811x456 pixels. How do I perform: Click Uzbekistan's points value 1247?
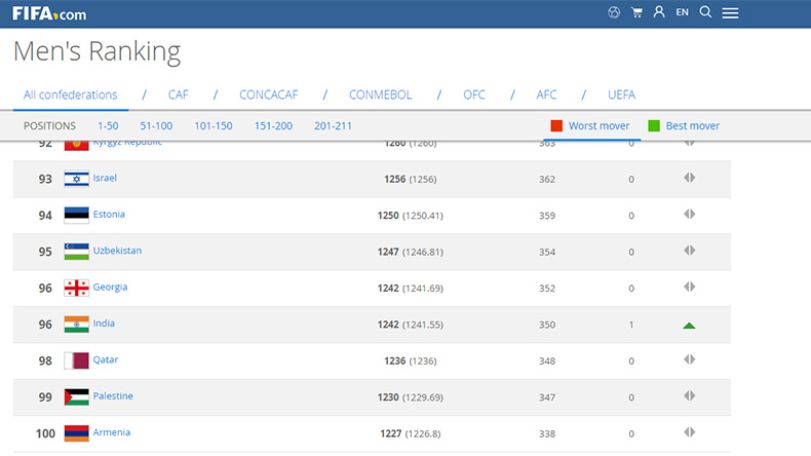click(388, 252)
